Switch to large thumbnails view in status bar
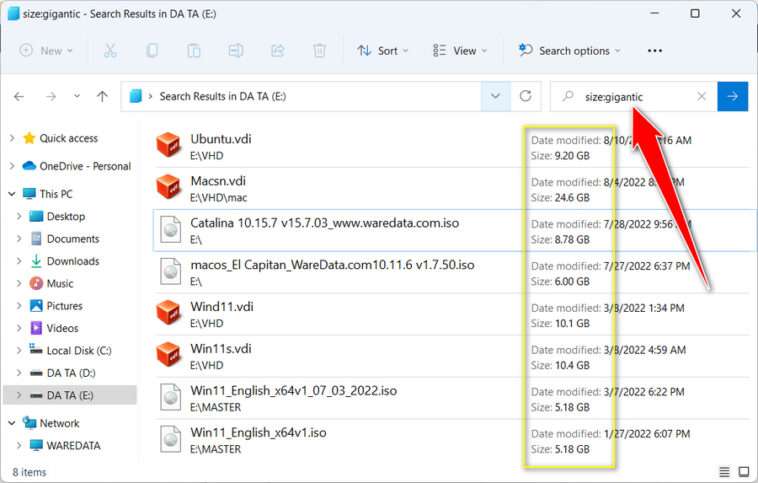758x483 pixels. (744, 471)
